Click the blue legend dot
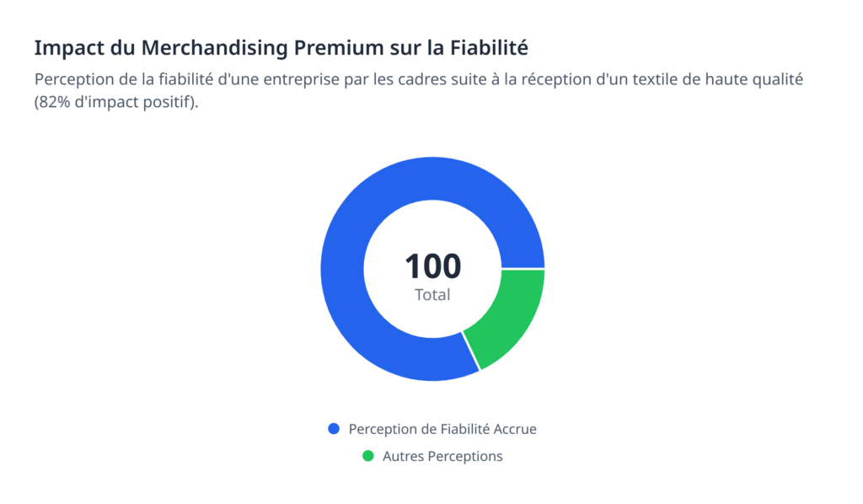The height and width of the screenshot is (504, 863). point(334,429)
